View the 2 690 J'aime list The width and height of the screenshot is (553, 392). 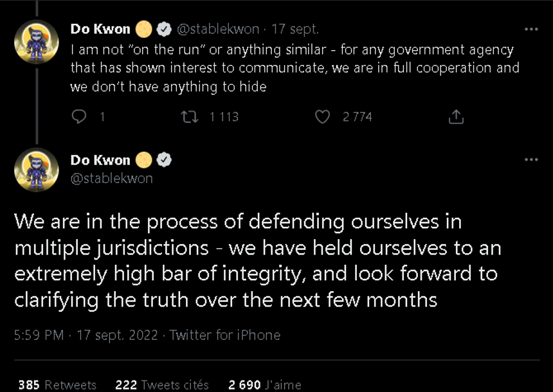coord(265,385)
